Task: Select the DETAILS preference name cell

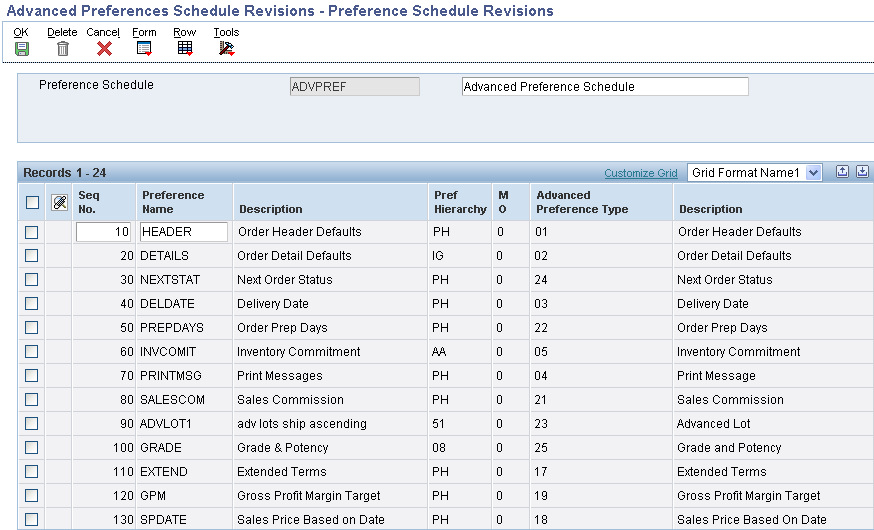Action: pos(184,256)
